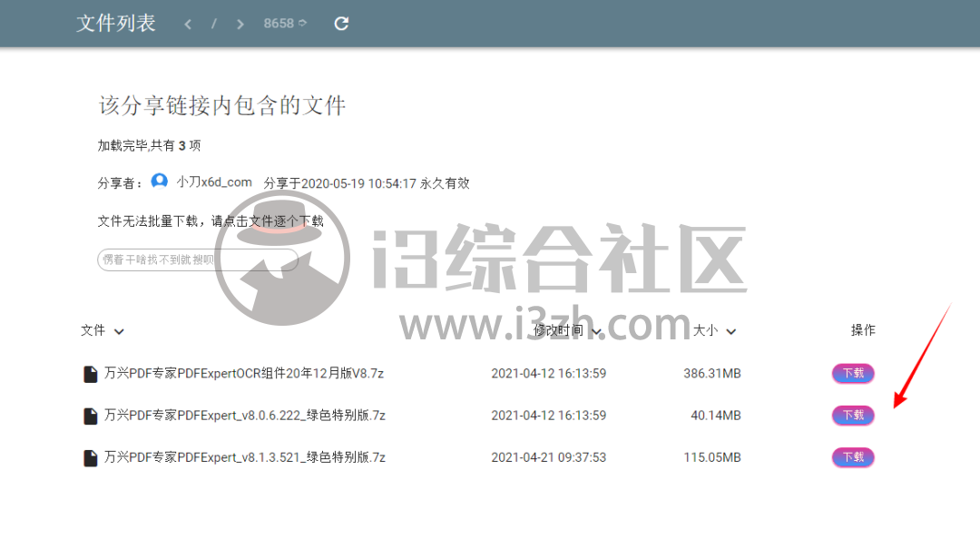Focus the file search input box
This screenshot has width=980, height=539.
(x=198, y=260)
